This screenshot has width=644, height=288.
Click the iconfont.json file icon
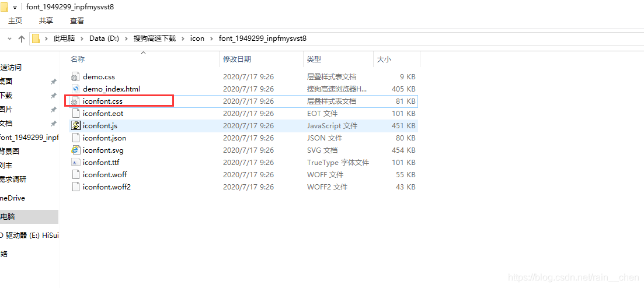(75, 138)
